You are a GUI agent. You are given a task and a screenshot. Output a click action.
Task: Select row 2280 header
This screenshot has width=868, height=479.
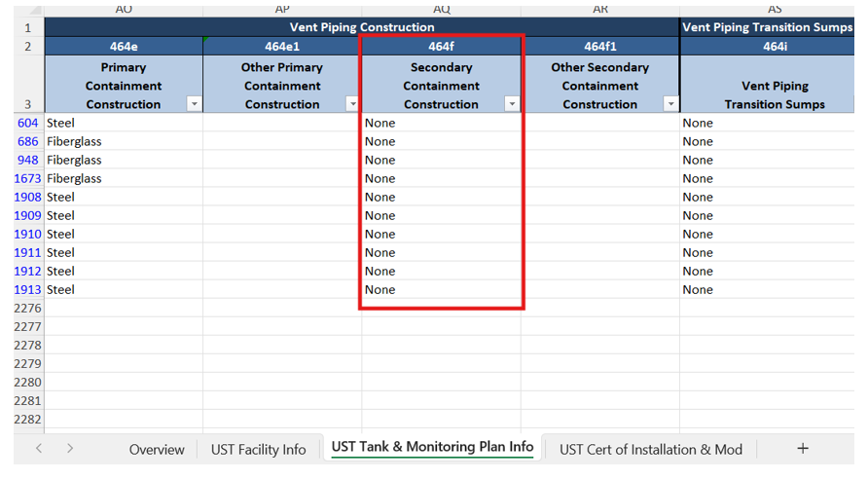[x=27, y=383]
